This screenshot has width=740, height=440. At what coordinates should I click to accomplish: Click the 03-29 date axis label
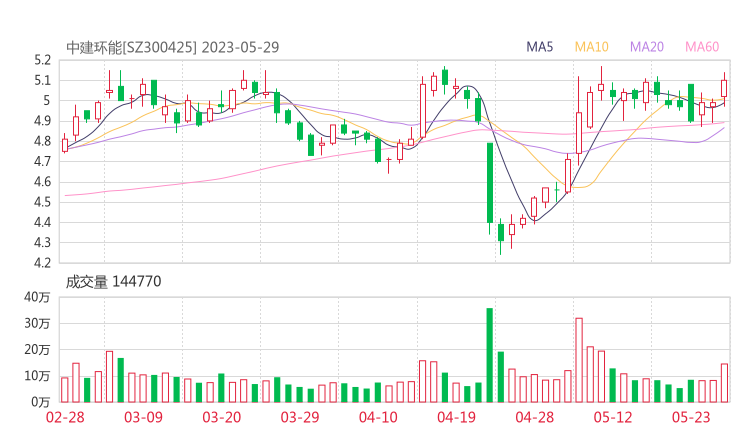300,417
